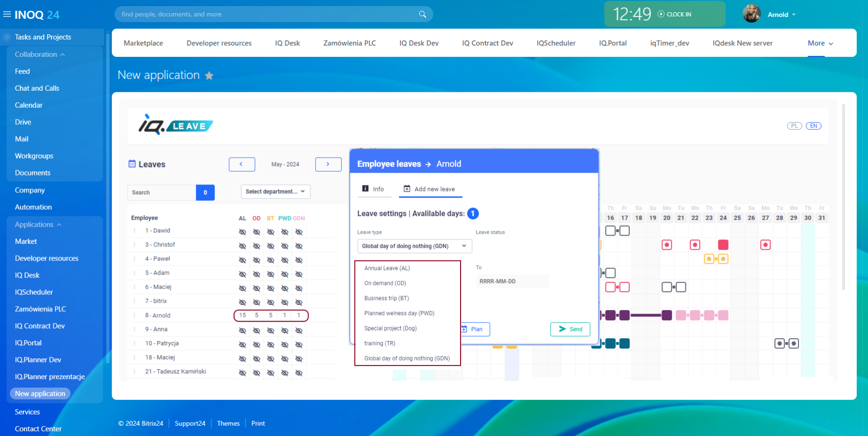The image size is (868, 436).
Task: Toggle PWD visibility eye for Adam
Action: (x=285, y=274)
